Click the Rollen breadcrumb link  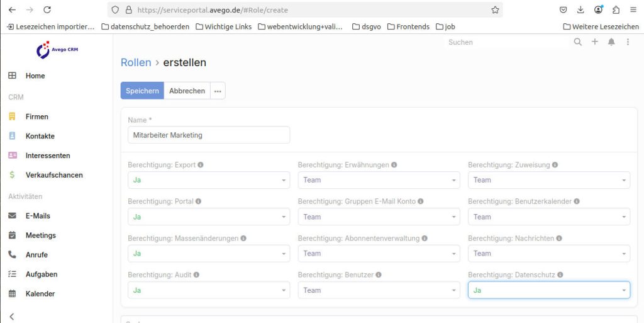tap(136, 62)
